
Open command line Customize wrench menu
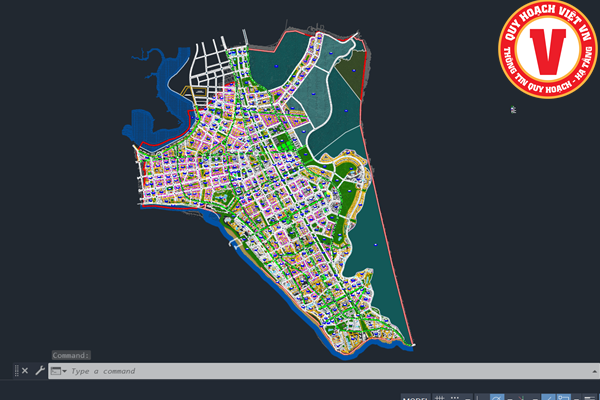[39, 371]
